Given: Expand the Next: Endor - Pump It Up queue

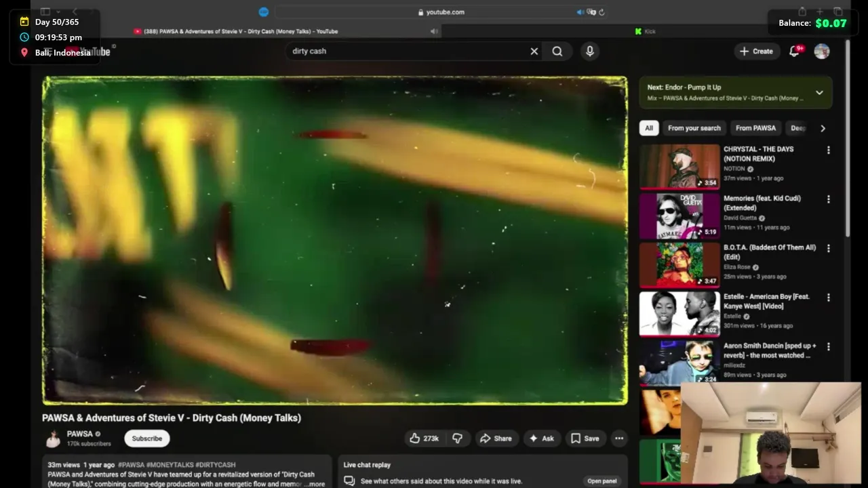Looking at the screenshot, I should click(819, 93).
